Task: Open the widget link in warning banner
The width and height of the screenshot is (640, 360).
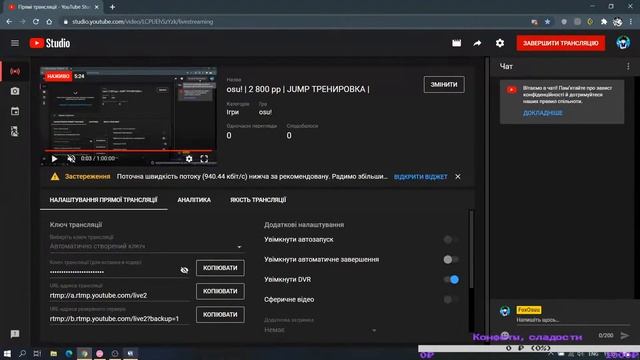Action: point(420,177)
